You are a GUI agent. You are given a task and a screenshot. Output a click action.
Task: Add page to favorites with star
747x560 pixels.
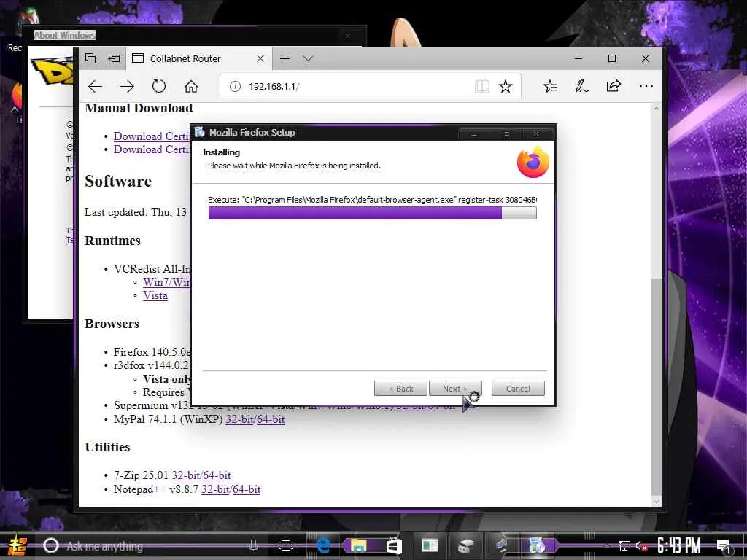pyautogui.click(x=506, y=86)
